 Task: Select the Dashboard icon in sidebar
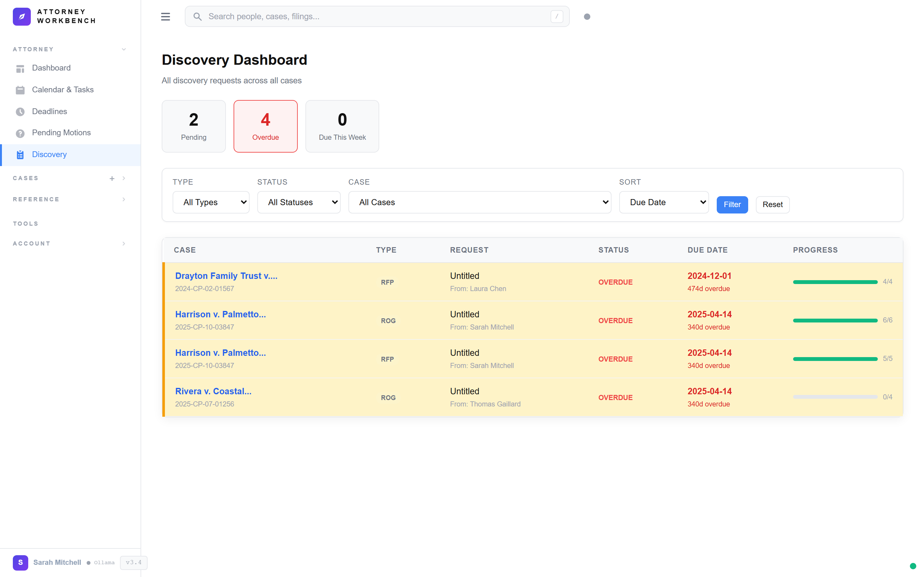(20, 68)
